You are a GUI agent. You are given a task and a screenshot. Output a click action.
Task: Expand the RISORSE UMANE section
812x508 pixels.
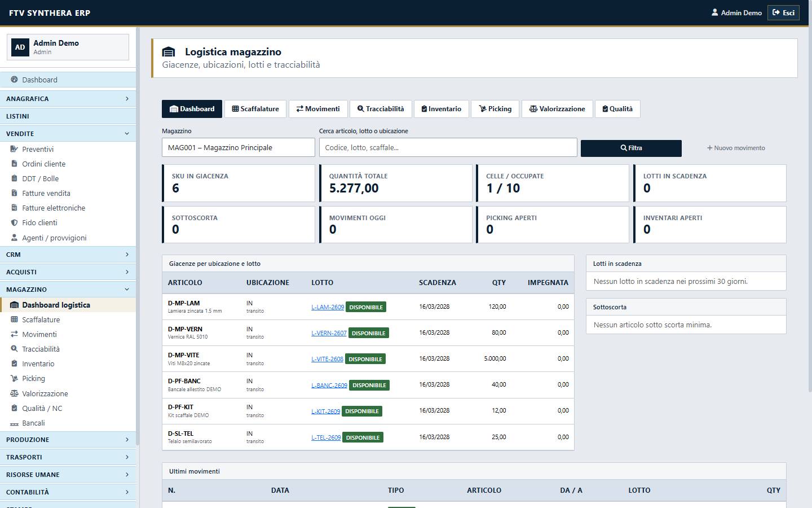pyautogui.click(x=68, y=475)
